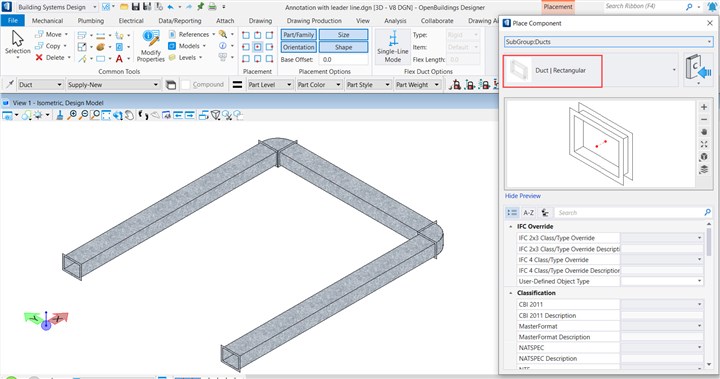Viewport: 720px width, 379px height.
Task: Select the Selection arrow tool
Action: pos(17,44)
